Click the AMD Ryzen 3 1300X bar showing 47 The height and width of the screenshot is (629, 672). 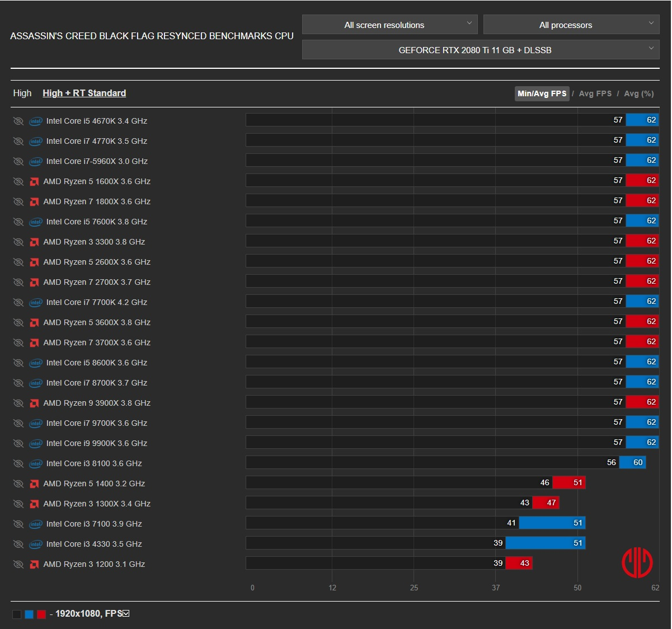(x=546, y=503)
